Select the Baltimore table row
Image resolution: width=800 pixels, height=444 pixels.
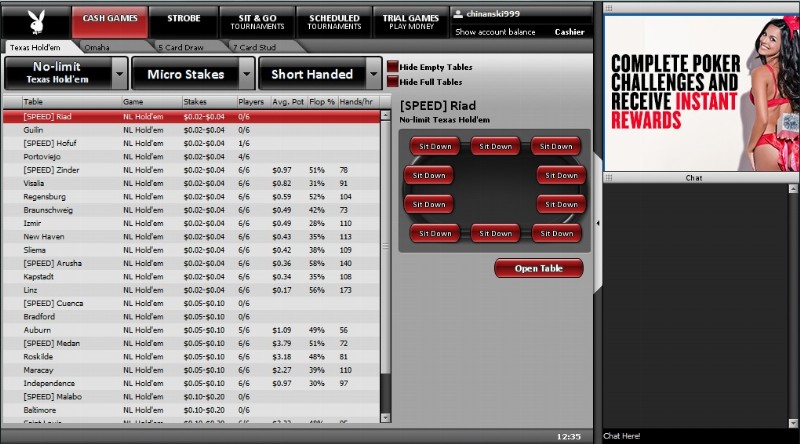coord(191,410)
